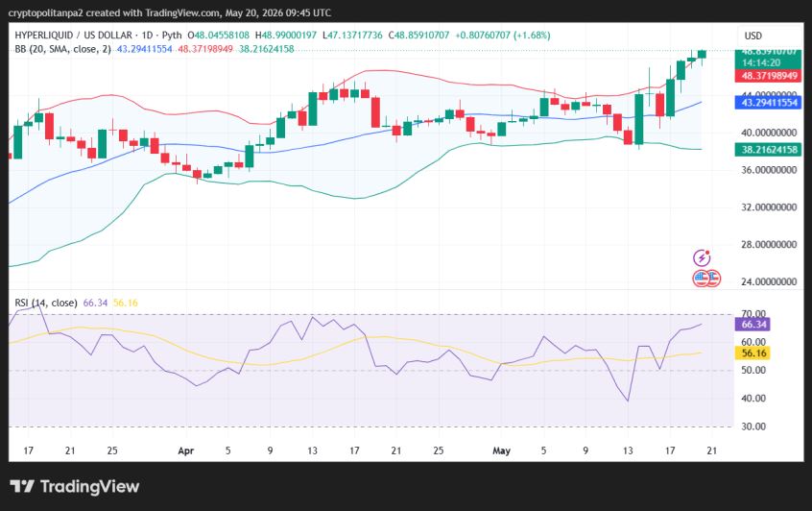Click the purple 66.34 RSI axis label

(752, 325)
